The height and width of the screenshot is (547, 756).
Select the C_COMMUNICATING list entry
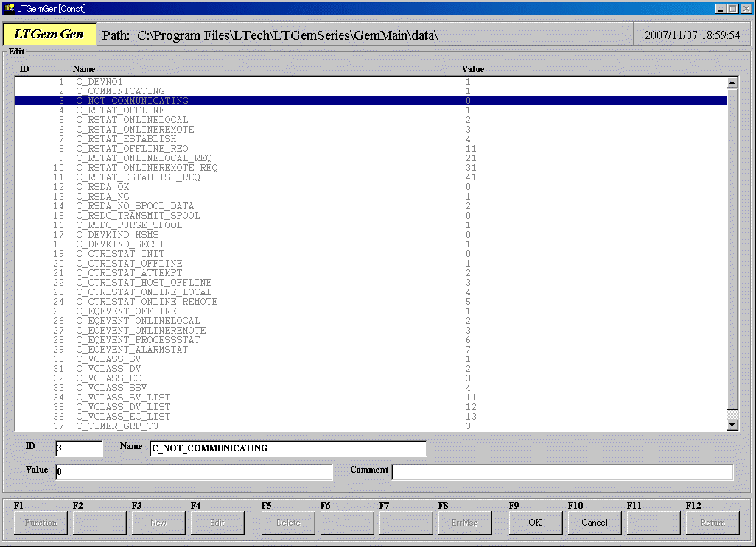[120, 91]
